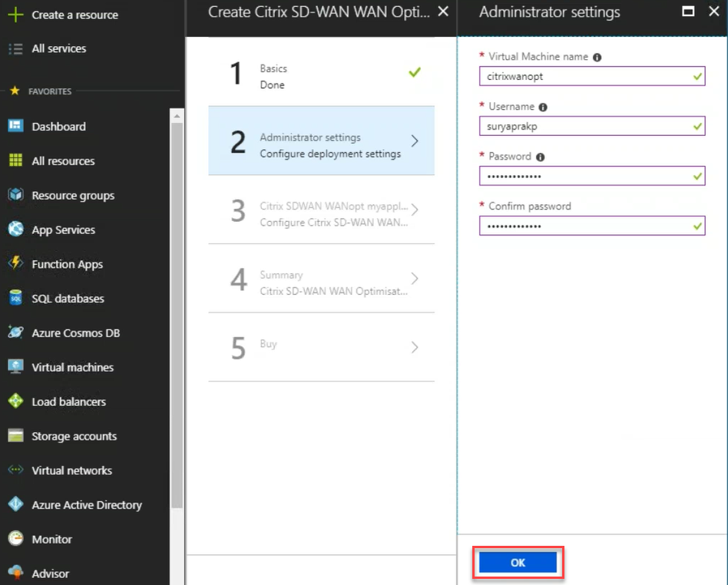Screen dimensions: 728x585
Task: Select the Resource groups cube icon
Action: [x=15, y=195]
